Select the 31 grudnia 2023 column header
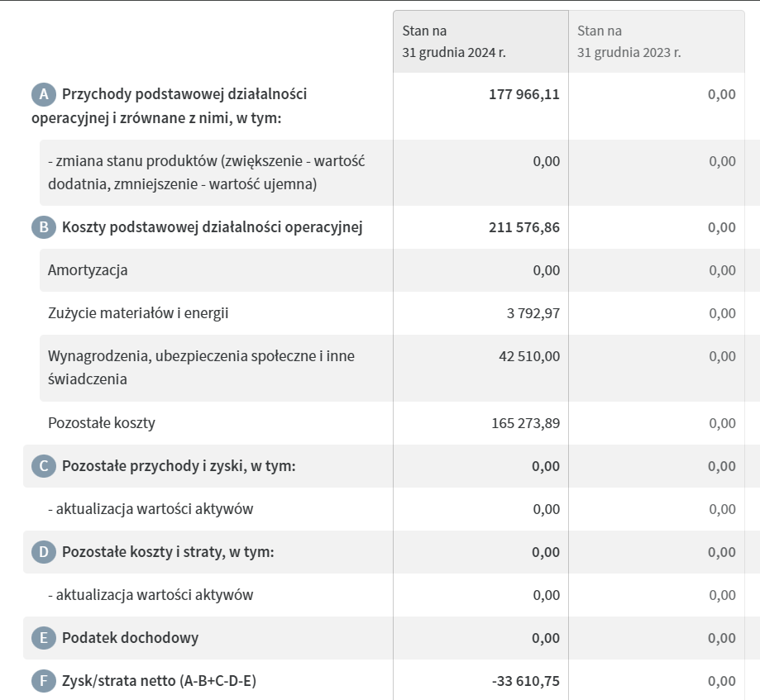Image resolution: width=760 pixels, height=700 pixels. pyautogui.click(x=629, y=41)
